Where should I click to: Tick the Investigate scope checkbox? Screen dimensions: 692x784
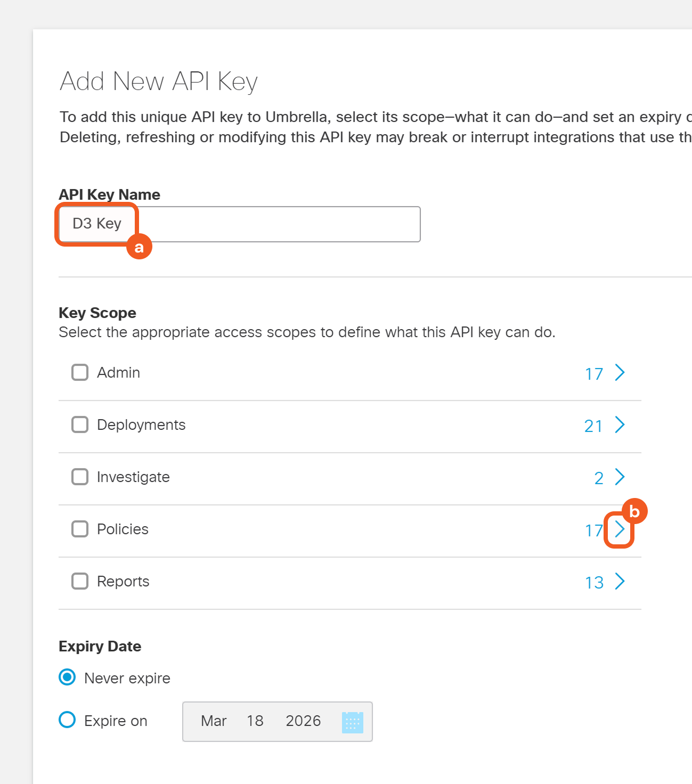80,477
